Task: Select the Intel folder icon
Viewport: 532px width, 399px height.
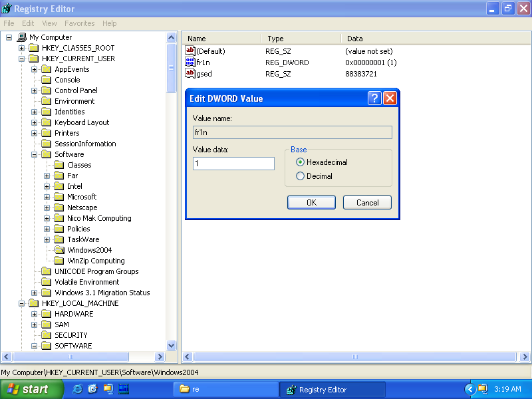Action: click(x=59, y=186)
